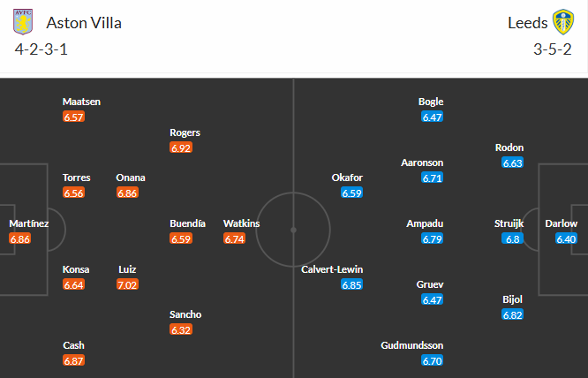588x378 pixels.
Task: Click Sancho's 6.32 rating badge
Action: pos(181,329)
